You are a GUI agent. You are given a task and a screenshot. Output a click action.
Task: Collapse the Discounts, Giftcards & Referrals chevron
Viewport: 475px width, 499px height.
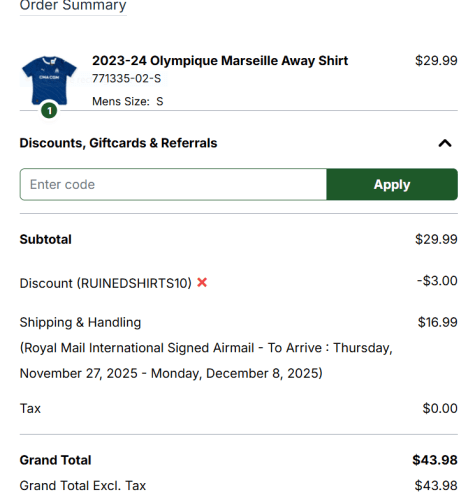click(x=445, y=143)
